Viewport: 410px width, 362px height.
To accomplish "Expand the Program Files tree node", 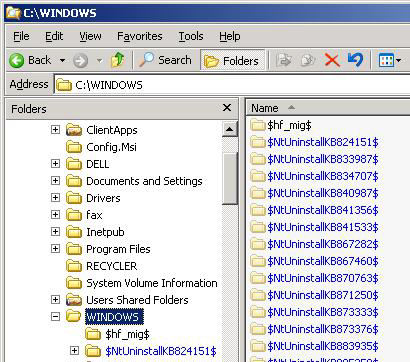I will tap(55, 248).
